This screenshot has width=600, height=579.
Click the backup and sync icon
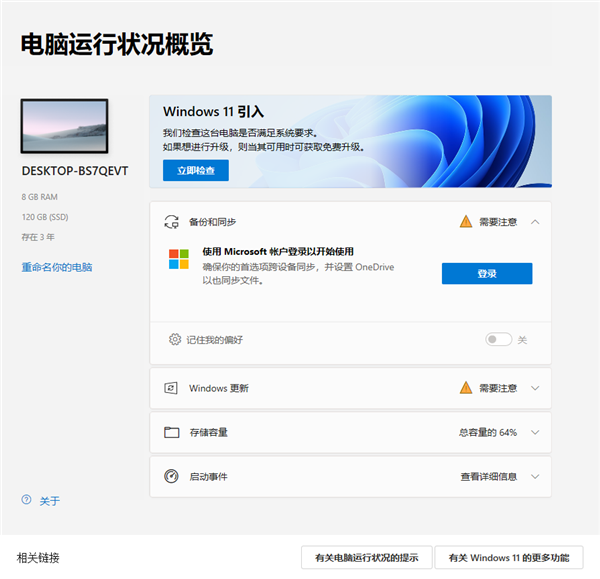click(x=171, y=222)
